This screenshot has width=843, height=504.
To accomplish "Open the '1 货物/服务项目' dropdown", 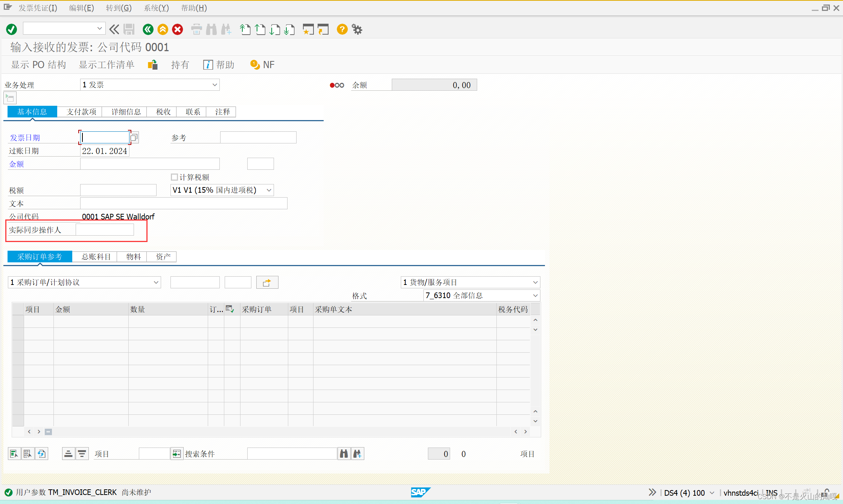I will pyautogui.click(x=470, y=282).
